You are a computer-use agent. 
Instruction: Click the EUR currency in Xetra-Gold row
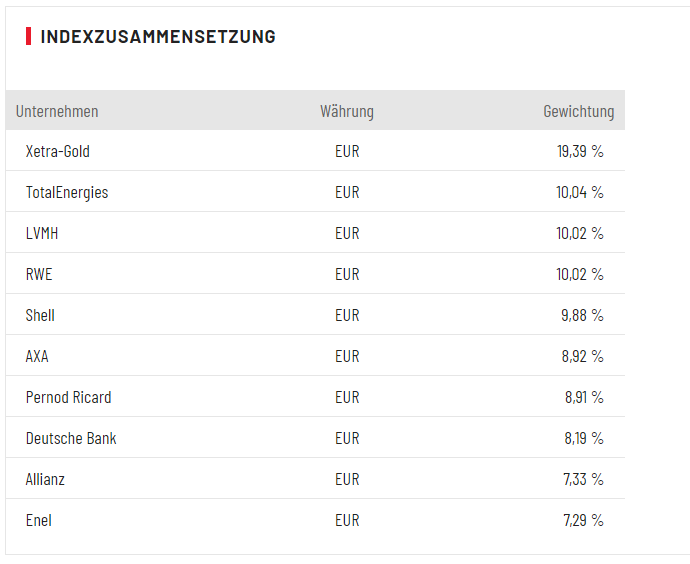(x=347, y=152)
